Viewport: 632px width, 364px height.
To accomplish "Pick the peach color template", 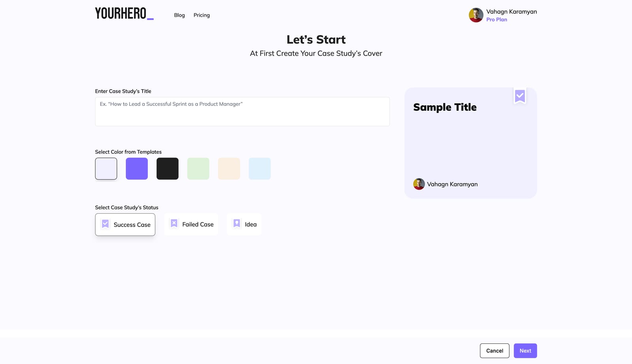I will (x=229, y=169).
